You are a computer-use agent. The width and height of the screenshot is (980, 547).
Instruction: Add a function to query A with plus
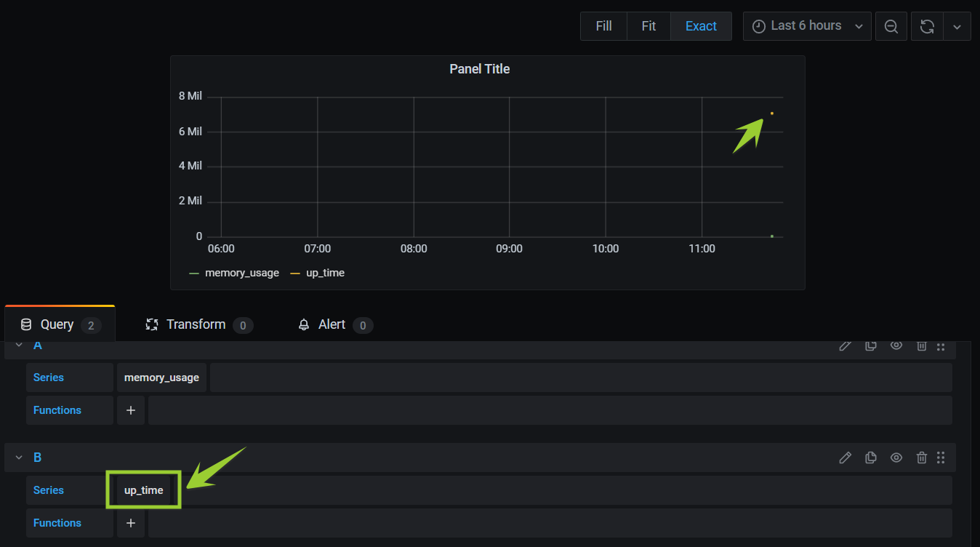point(131,410)
